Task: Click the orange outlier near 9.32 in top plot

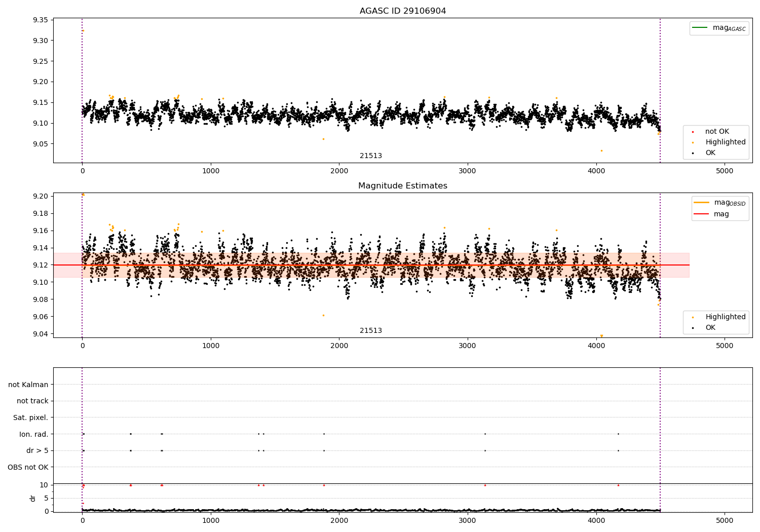Action: coord(83,30)
